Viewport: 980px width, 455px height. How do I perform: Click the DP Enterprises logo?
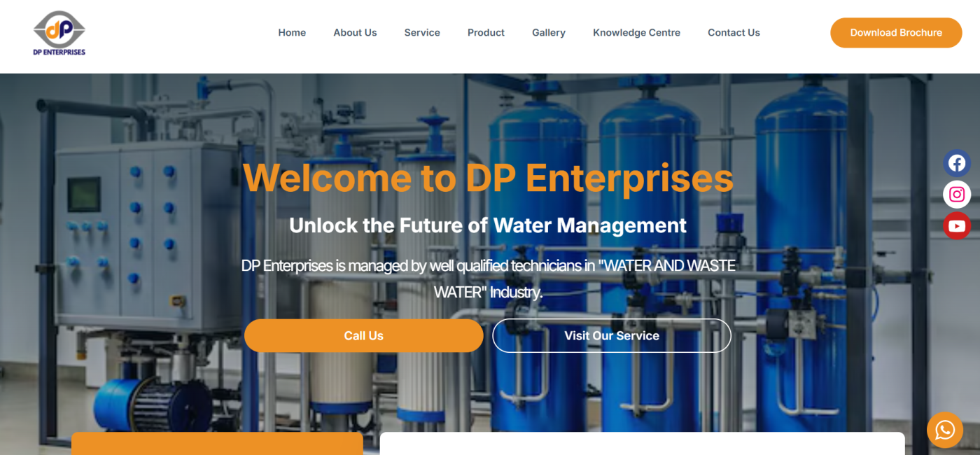pyautogui.click(x=59, y=33)
